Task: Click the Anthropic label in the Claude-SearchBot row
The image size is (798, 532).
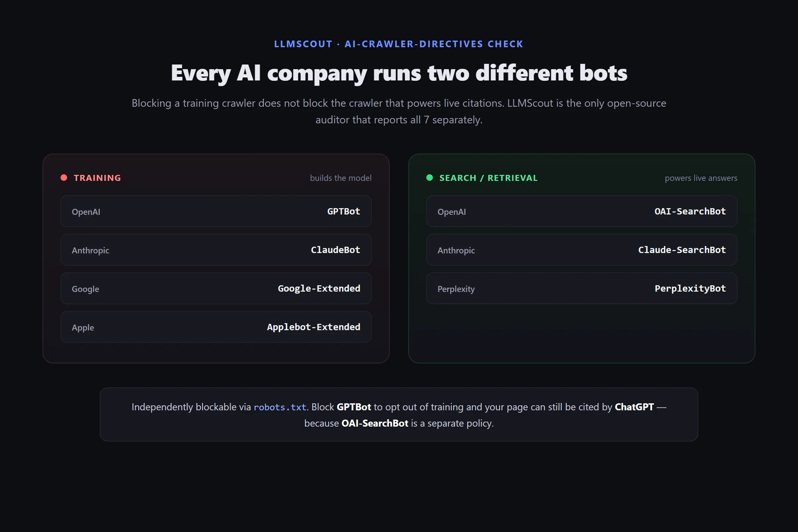Action: [456, 250]
